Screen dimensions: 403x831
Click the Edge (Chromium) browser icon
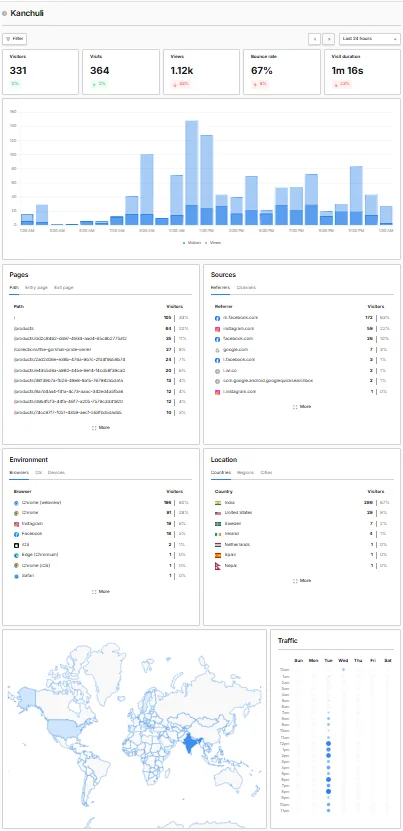pyautogui.click(x=16, y=555)
